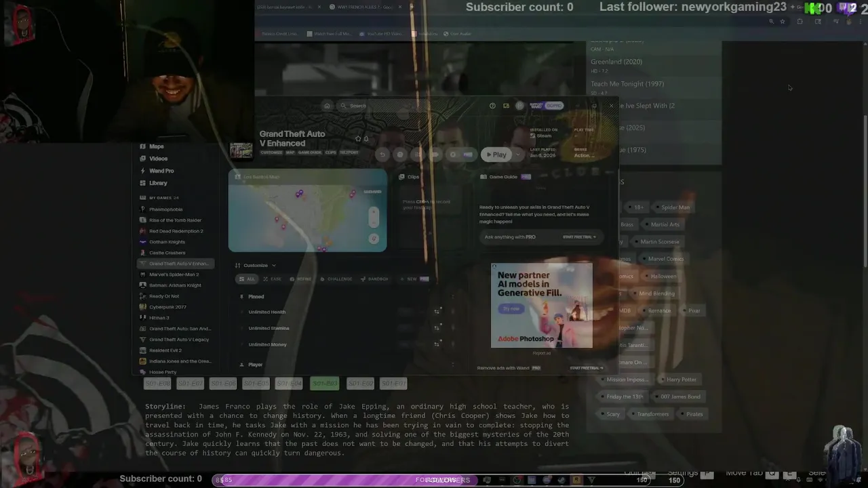Select the ALL mods filter tab
The height and width of the screenshot is (488, 868).
click(247, 279)
